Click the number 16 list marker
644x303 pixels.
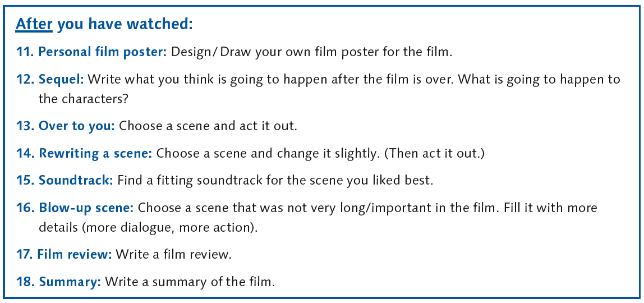25,208
